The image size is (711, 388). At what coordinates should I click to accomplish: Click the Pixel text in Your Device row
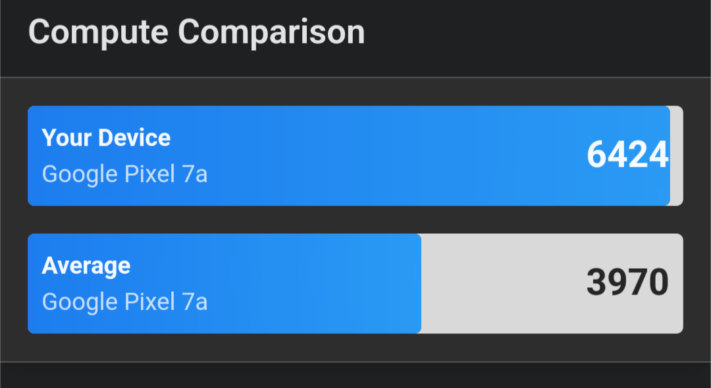[x=151, y=175]
